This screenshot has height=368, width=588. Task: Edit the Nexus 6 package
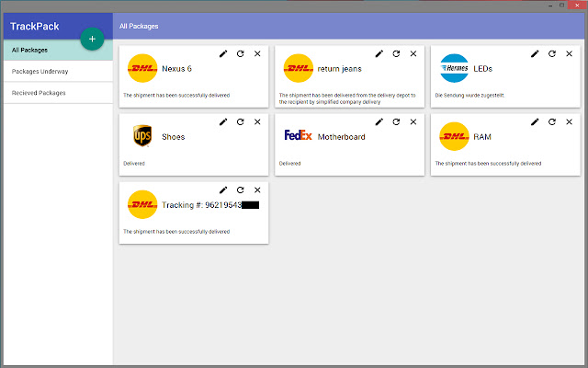[x=223, y=53]
